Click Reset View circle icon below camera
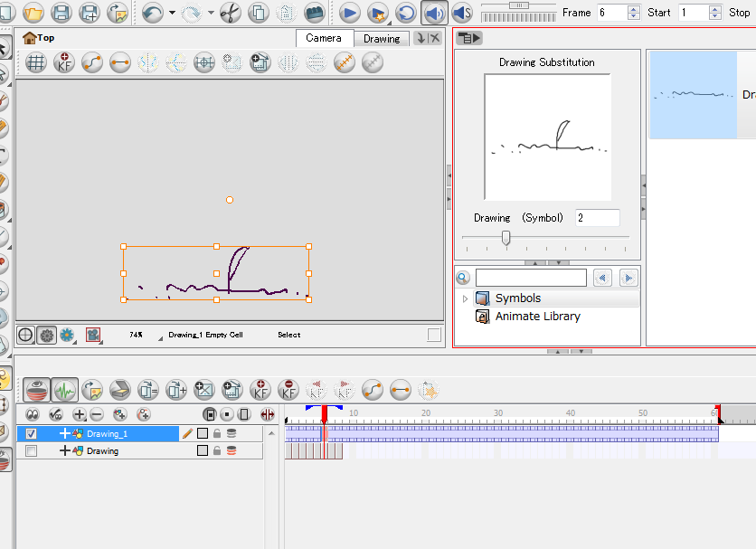The height and width of the screenshot is (549, 756). tap(25, 335)
